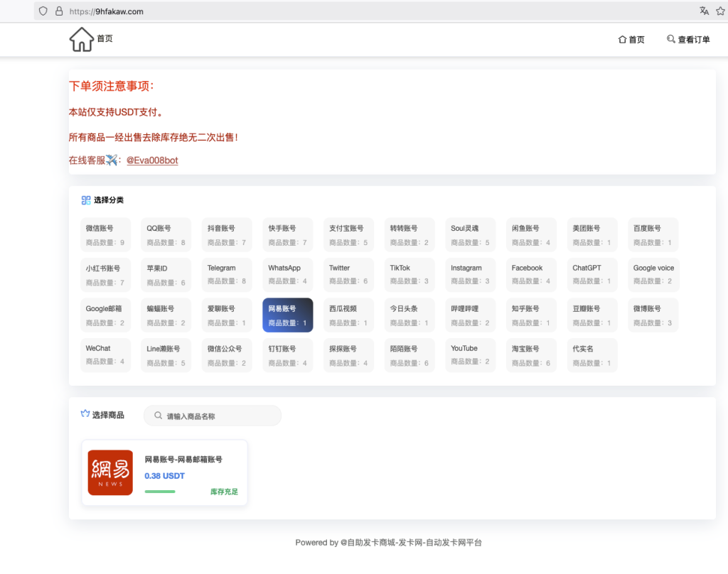Open the TikTok category
728x574 pixels.
409,275
